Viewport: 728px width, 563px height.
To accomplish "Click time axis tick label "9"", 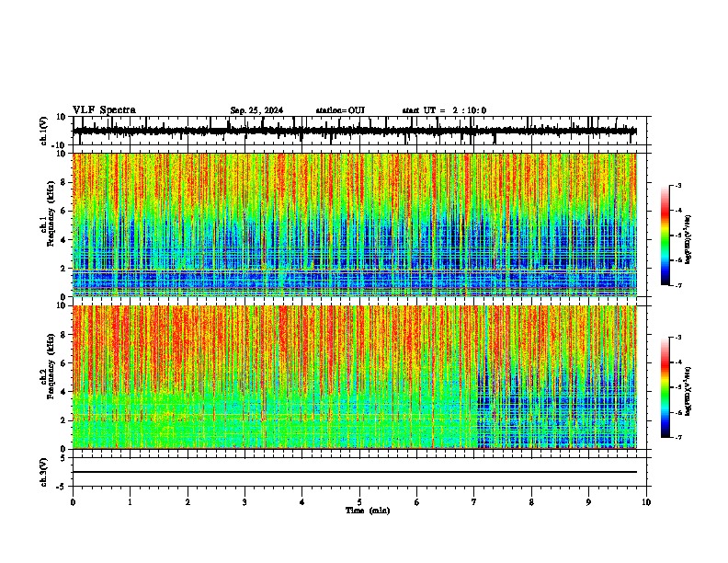I will [588, 502].
